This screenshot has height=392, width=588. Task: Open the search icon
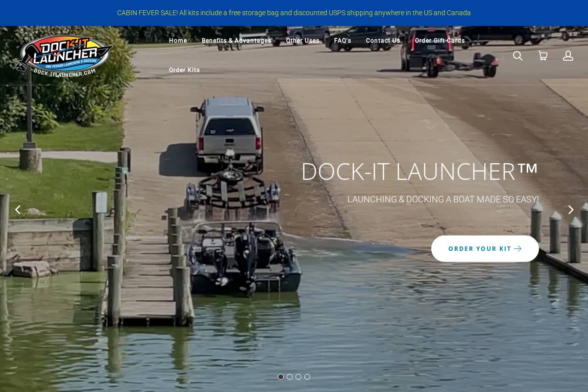(x=518, y=56)
